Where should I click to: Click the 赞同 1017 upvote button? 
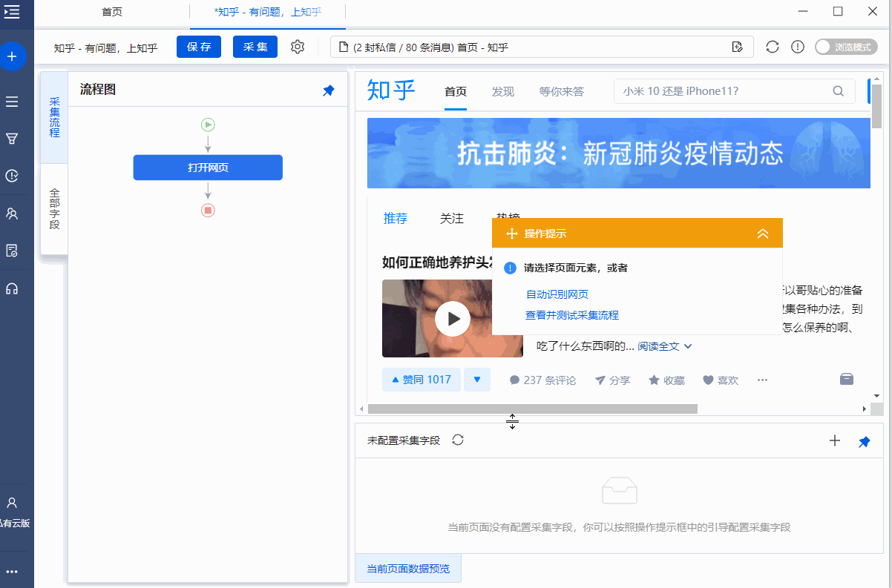[x=421, y=380]
